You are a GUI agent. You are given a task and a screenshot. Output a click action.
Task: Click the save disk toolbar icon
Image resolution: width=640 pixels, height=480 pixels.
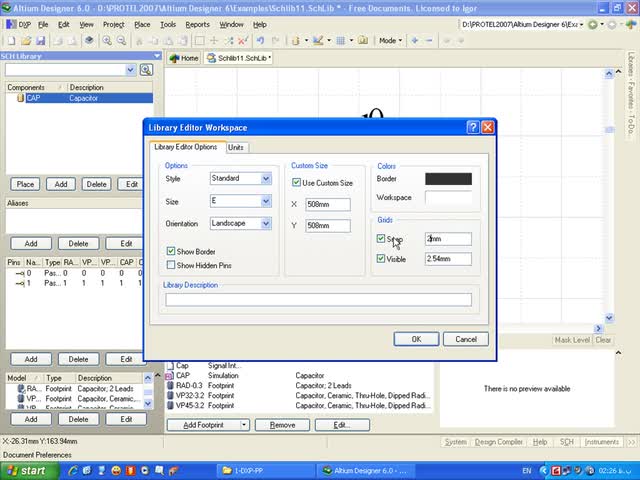[39, 41]
